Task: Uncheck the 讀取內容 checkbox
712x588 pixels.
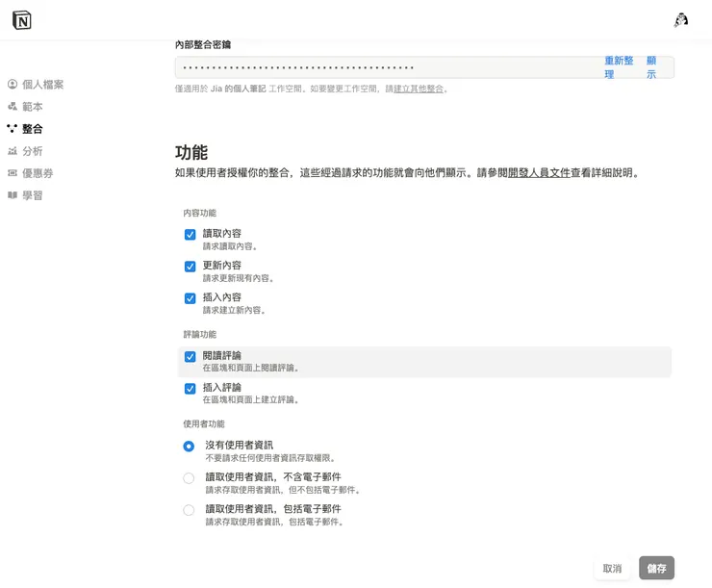Action: point(190,234)
